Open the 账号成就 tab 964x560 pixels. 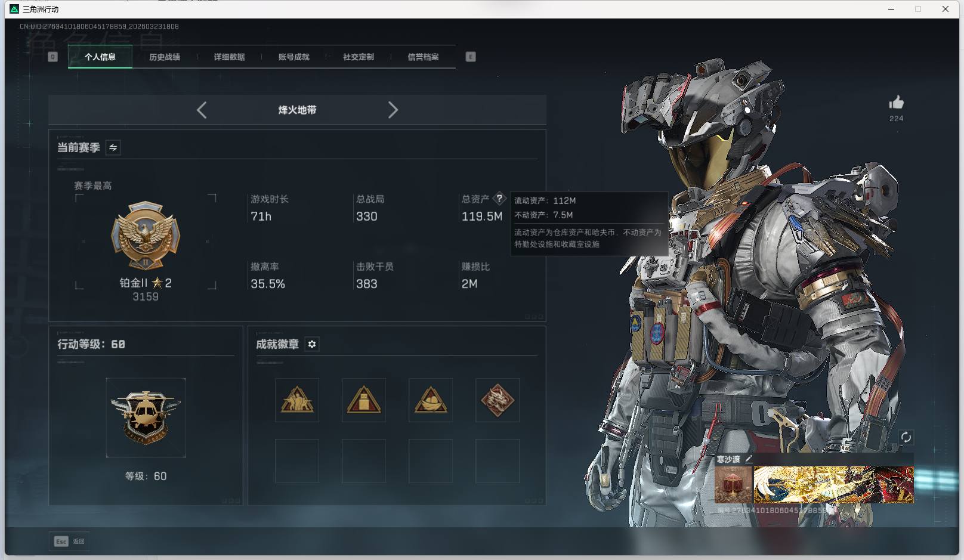coord(295,57)
